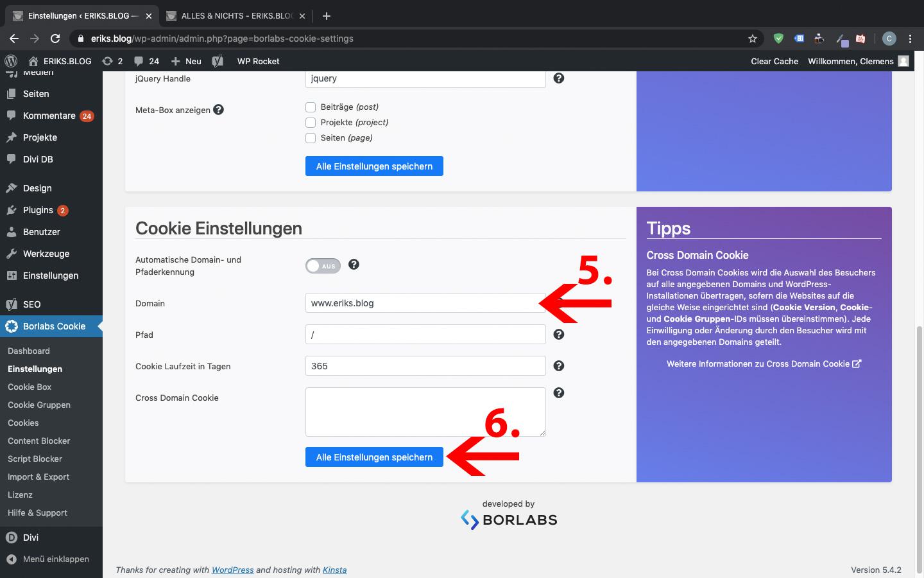Click the browser back arrow
This screenshot has height=578, width=924.
coord(14,39)
